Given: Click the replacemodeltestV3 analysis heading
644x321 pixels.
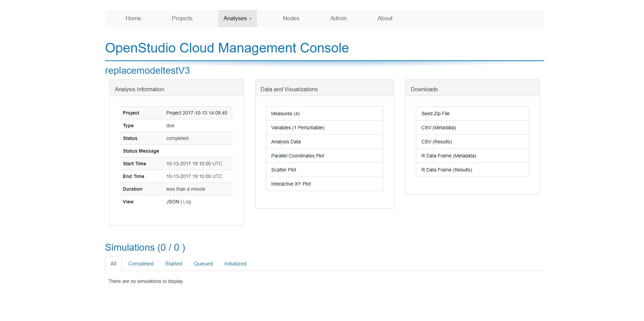Looking at the screenshot, I should coord(147,71).
